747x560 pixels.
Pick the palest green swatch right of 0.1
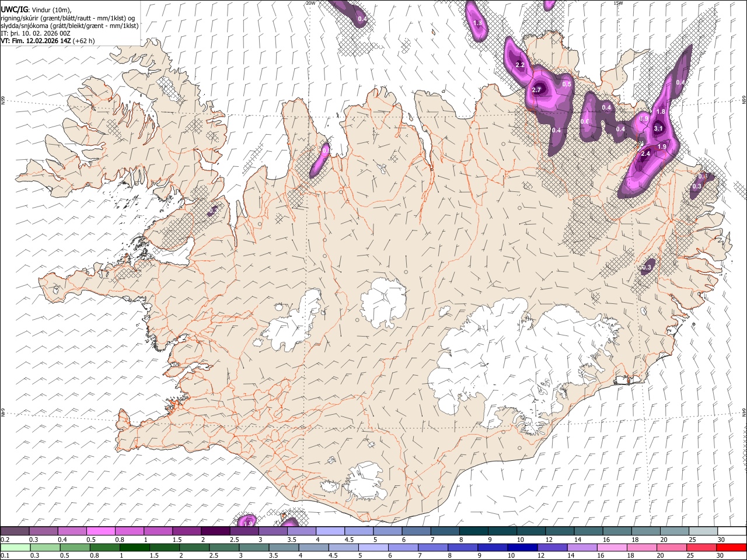(15, 547)
